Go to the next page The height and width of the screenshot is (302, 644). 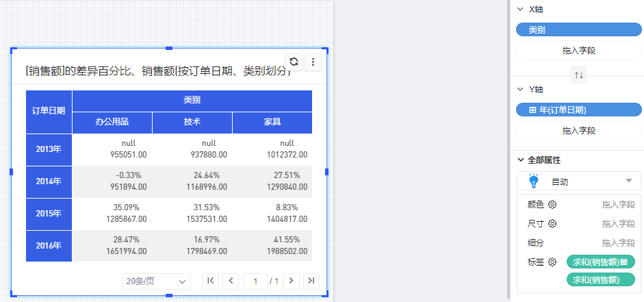292,281
